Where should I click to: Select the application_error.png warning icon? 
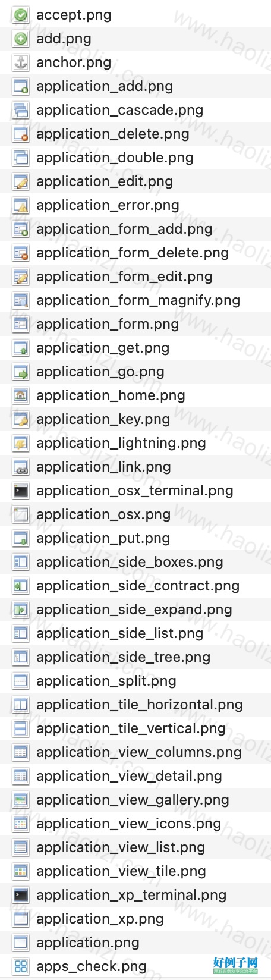pos(21,205)
